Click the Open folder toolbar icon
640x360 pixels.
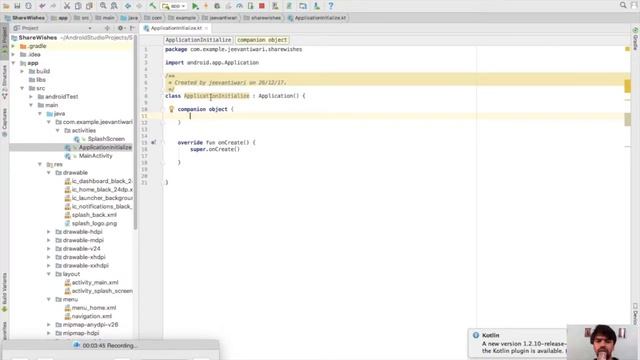point(6,6)
